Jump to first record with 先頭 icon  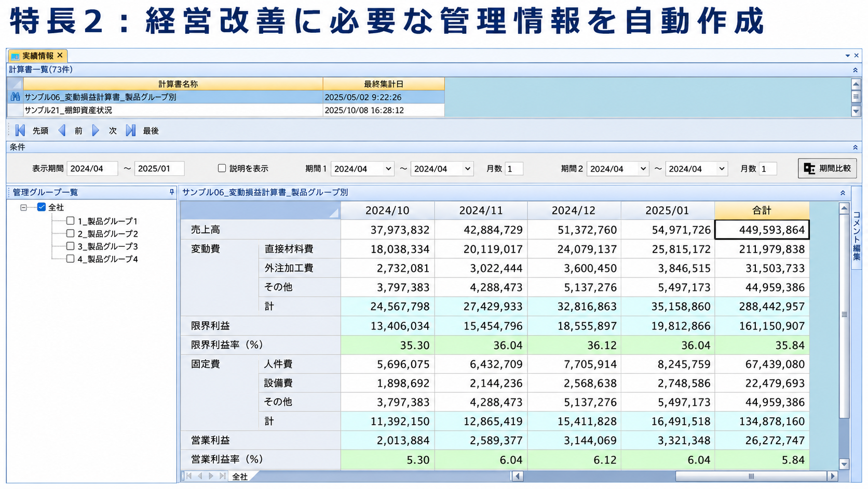[x=20, y=130]
